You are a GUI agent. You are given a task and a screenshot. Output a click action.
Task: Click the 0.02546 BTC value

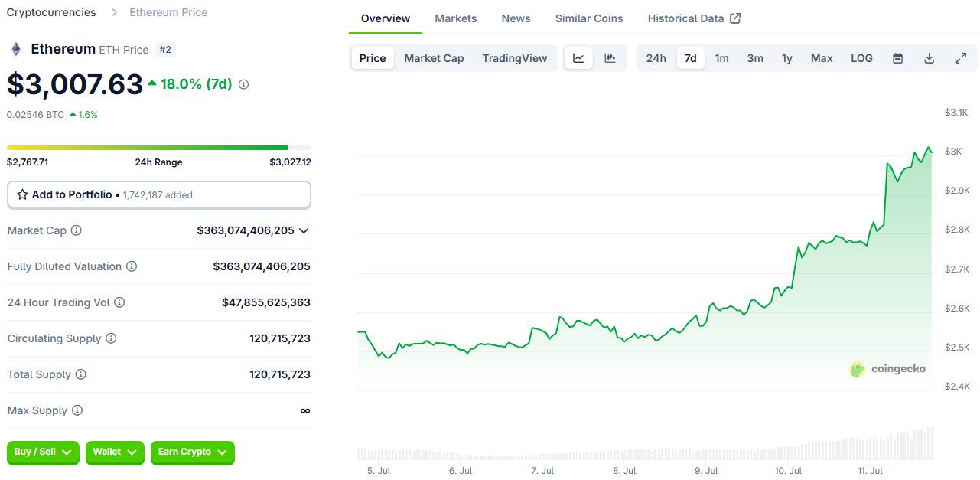[35, 115]
